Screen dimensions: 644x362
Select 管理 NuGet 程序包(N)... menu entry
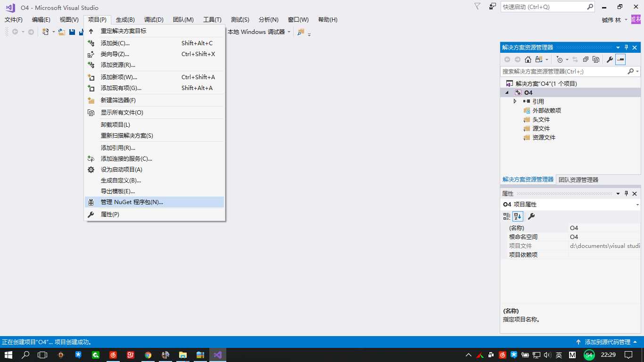tap(155, 202)
